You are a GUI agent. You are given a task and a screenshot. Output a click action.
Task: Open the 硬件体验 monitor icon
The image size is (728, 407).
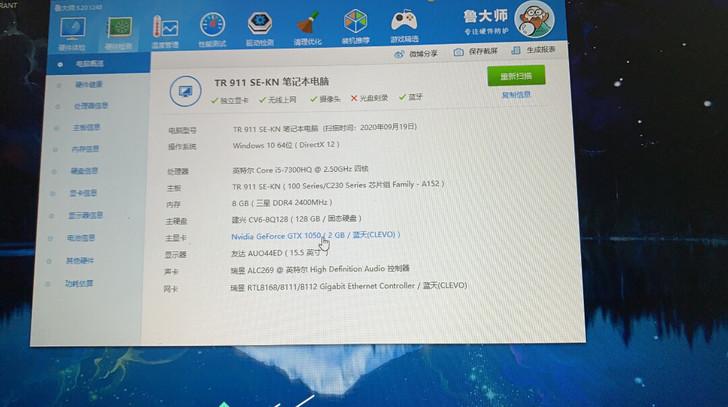[72, 29]
